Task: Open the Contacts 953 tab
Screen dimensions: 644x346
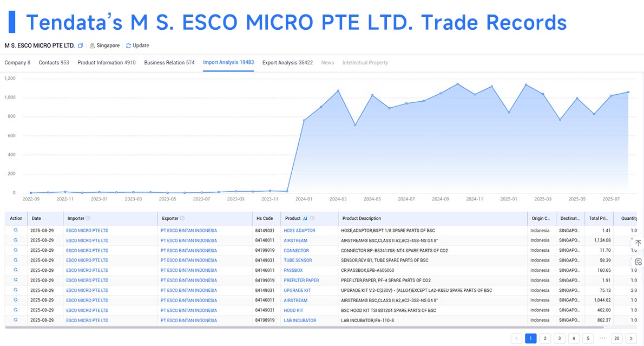Action: tap(54, 62)
